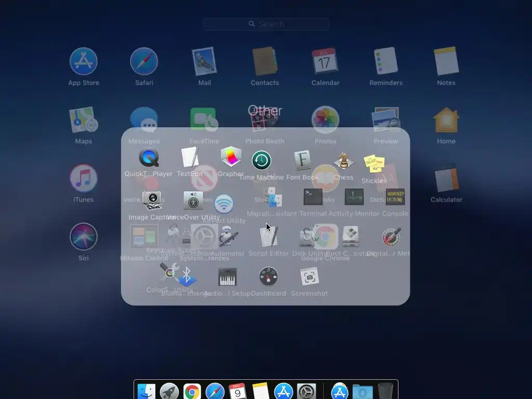Open Audio MIDI Setup
This screenshot has width=532, height=399.
(228, 276)
